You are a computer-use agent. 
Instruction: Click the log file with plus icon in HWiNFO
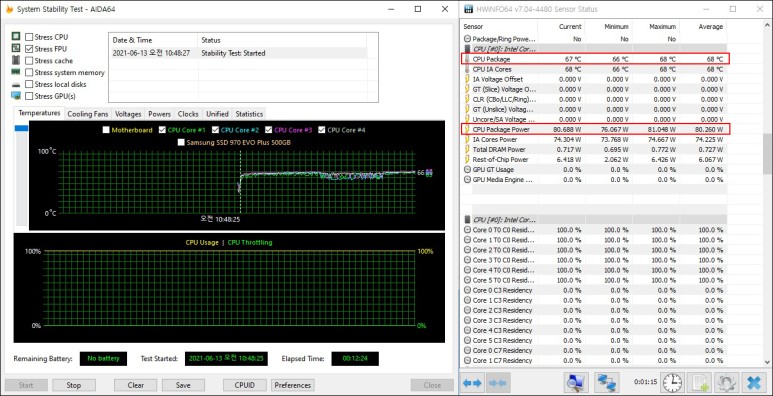(700, 383)
